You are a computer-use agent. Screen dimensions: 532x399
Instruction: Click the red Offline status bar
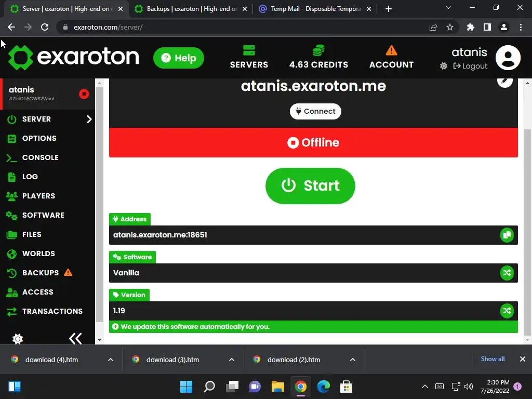(x=313, y=142)
